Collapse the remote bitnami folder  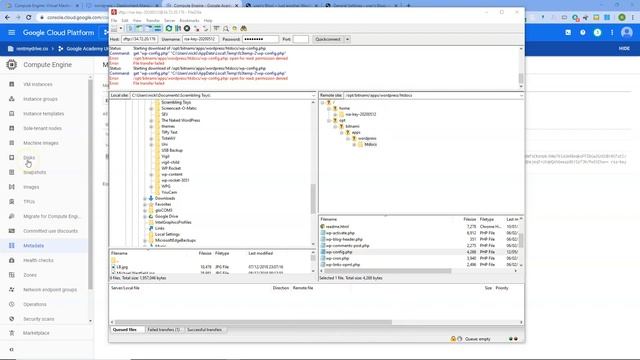336,127
